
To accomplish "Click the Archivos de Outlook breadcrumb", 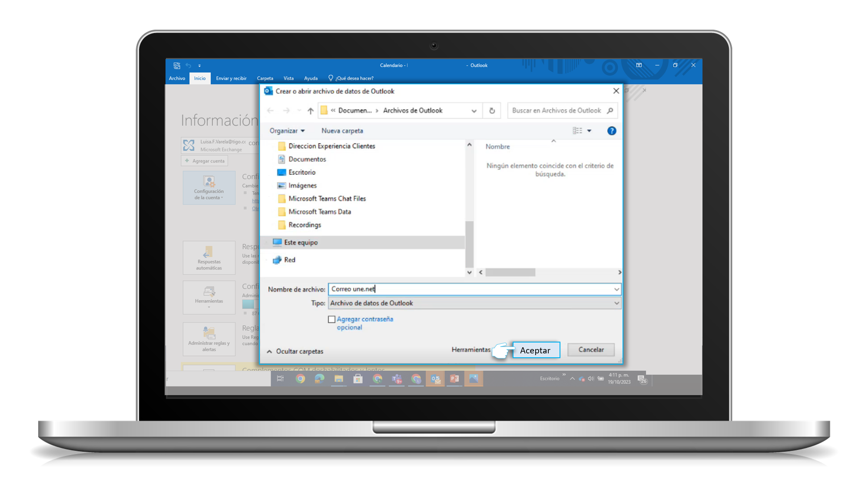I will click(412, 110).
